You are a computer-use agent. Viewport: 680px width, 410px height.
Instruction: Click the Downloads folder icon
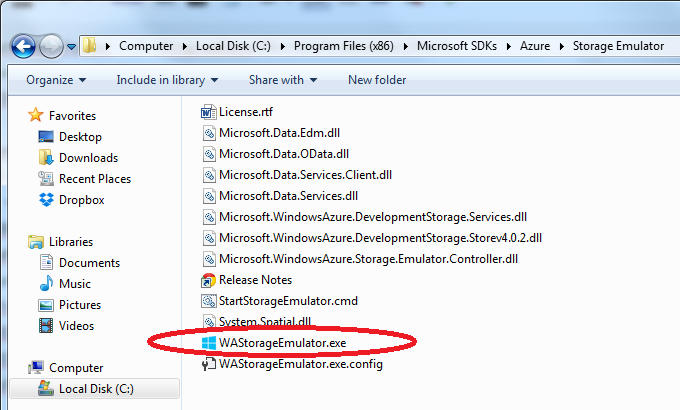pos(46,157)
